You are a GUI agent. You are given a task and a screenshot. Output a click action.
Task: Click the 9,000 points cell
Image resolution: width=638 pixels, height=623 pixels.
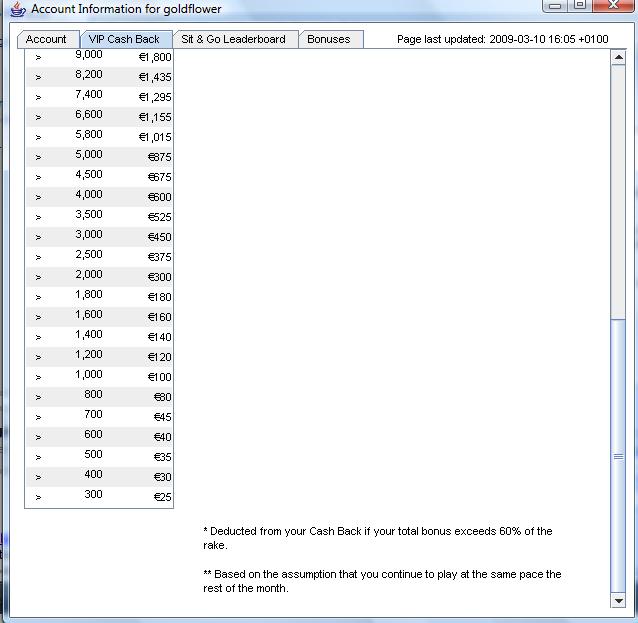89,55
